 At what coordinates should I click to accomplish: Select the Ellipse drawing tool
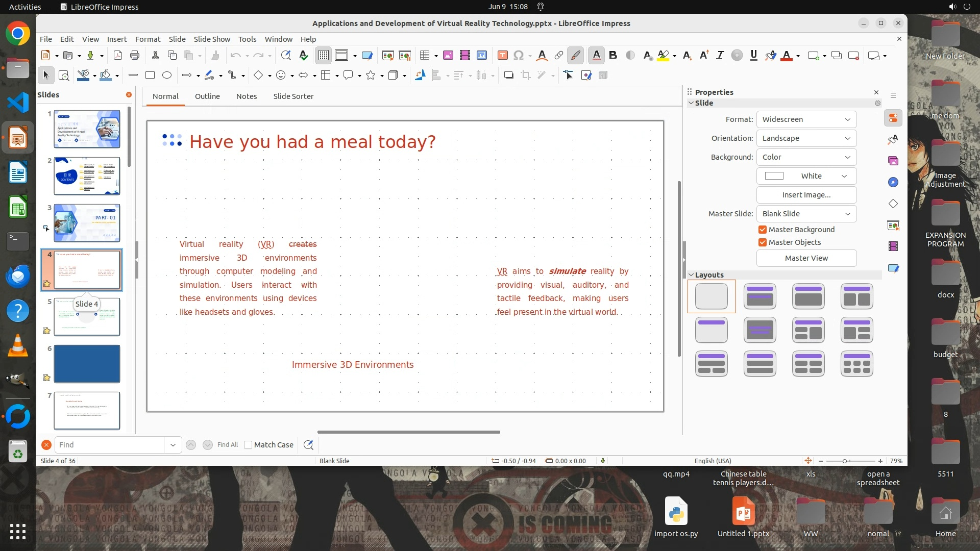(167, 76)
